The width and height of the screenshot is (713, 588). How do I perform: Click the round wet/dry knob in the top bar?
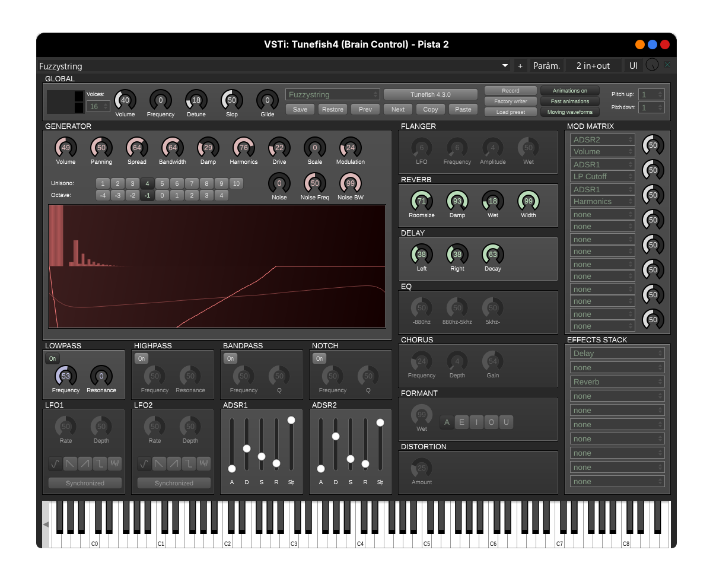point(652,65)
